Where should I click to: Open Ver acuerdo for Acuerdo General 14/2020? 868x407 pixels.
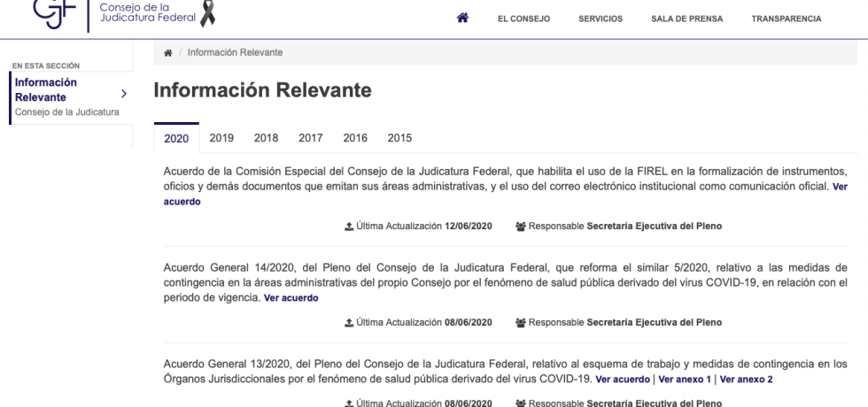pos(291,298)
